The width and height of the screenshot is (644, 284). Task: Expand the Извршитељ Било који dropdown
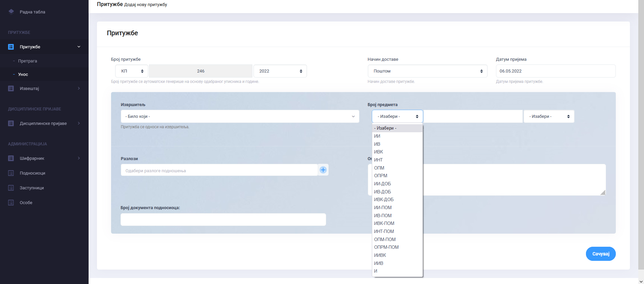240,116
